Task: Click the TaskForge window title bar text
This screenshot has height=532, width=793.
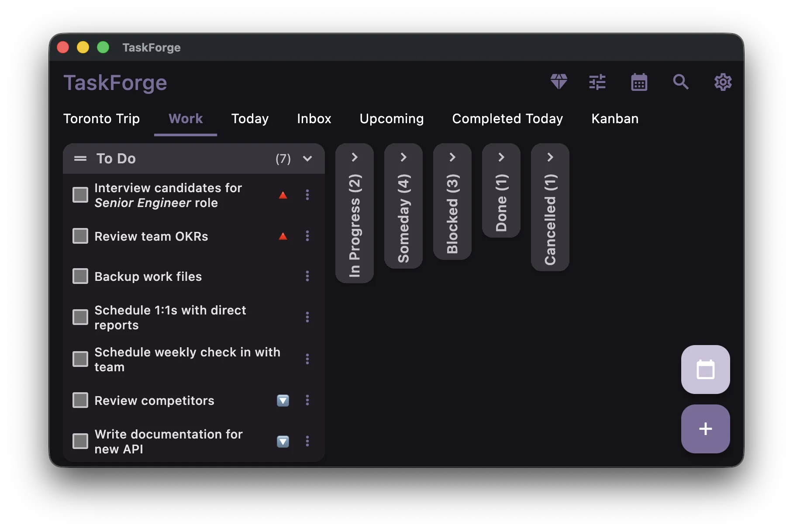Action: 152,47
